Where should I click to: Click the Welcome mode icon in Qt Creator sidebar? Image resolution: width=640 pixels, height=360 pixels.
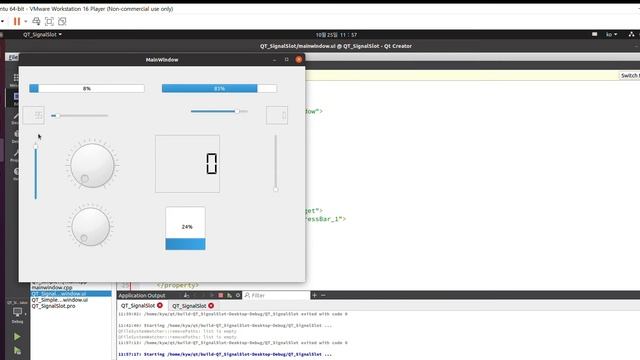coord(15,80)
